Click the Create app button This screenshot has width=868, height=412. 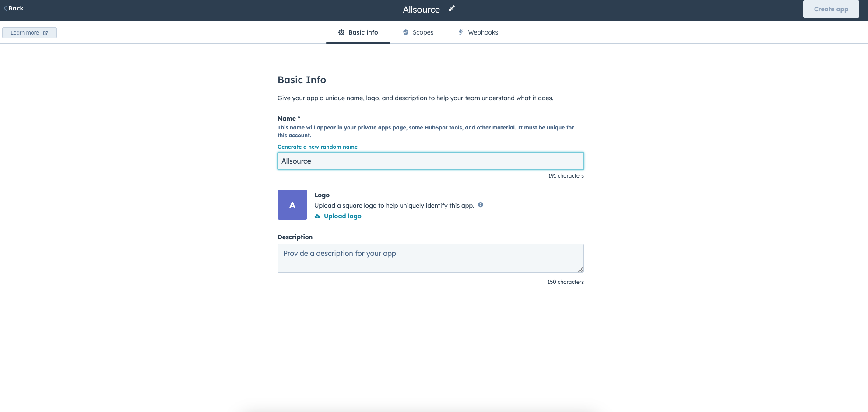831,9
